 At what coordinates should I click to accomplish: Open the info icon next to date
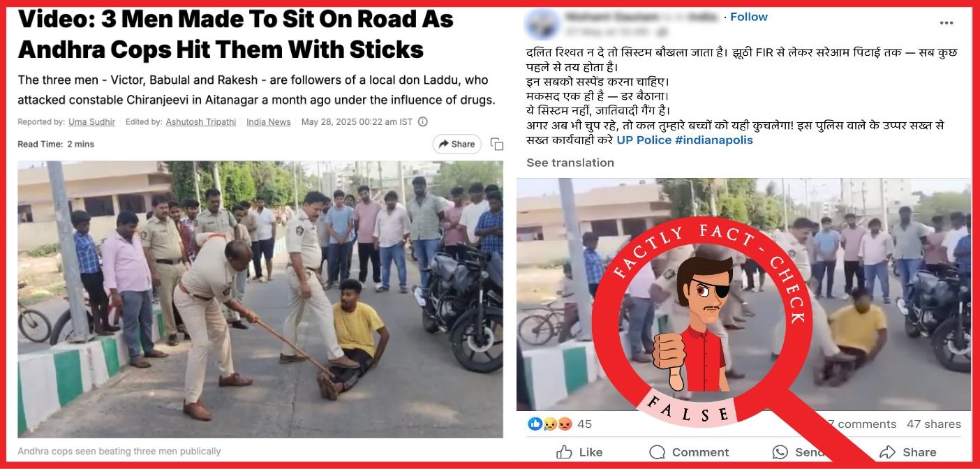point(422,122)
